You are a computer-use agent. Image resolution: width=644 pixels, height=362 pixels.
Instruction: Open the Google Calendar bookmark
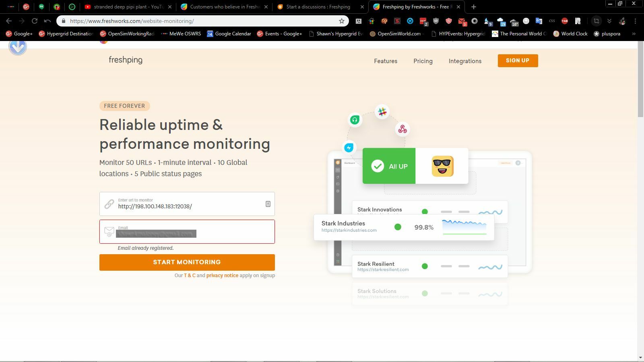click(x=229, y=34)
